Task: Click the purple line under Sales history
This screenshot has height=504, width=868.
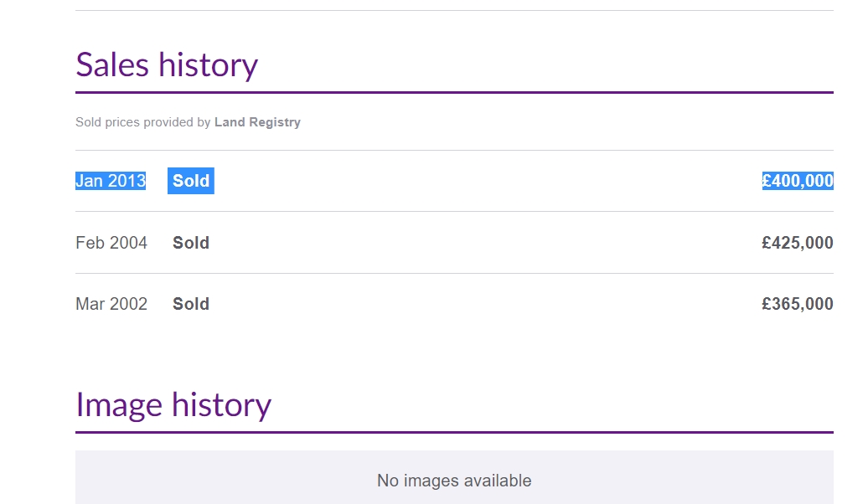Action: pyautogui.click(x=454, y=92)
